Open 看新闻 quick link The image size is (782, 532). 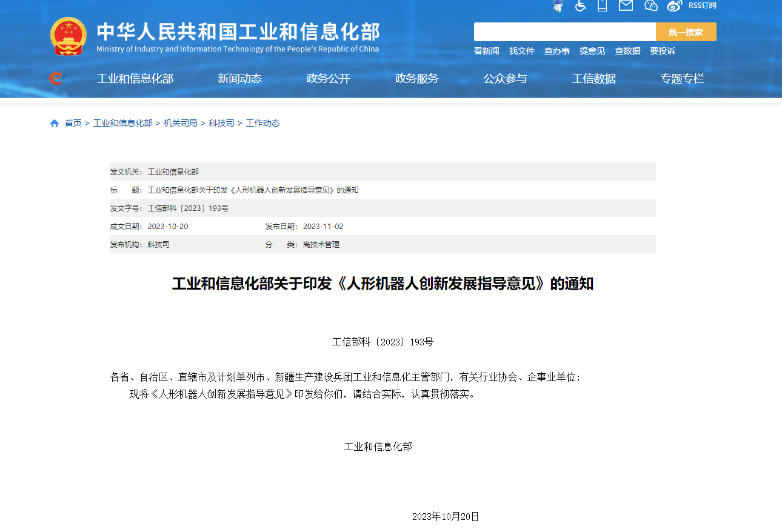click(486, 51)
